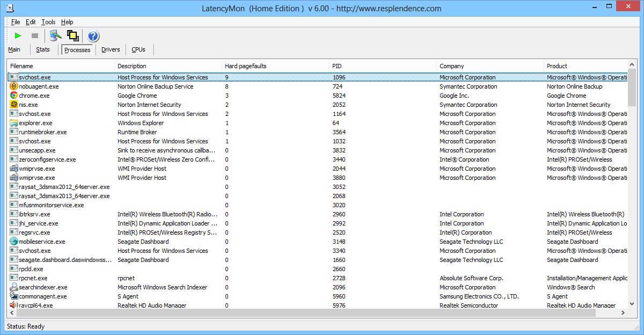Sort by the Filename column header
Screen dimensions: 644x335
tap(61, 66)
